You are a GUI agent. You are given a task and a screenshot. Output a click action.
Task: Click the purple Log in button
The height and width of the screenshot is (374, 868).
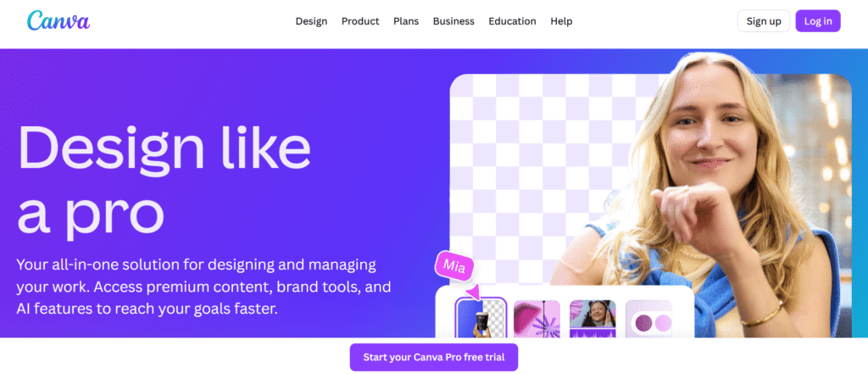[818, 21]
